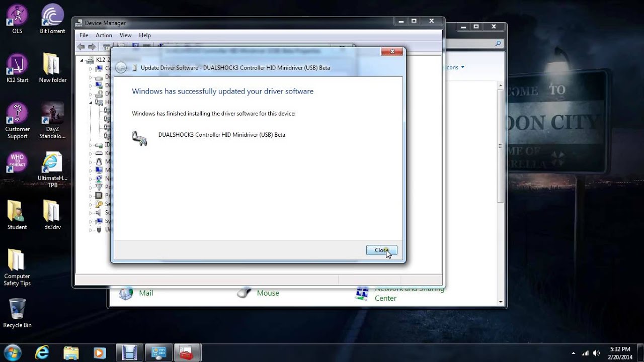Image resolution: width=644 pixels, height=362 pixels.
Task: Show hidden system tray icons
Action: click(x=574, y=353)
